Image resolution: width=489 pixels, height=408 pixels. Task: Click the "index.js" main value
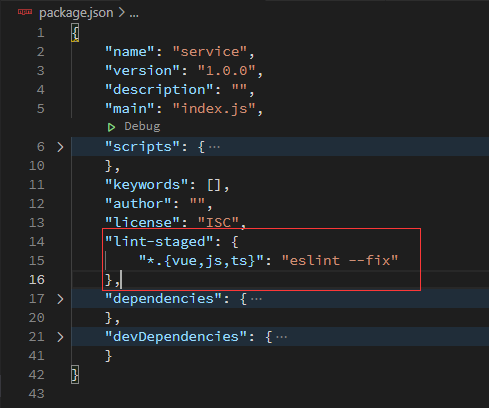click(214, 108)
